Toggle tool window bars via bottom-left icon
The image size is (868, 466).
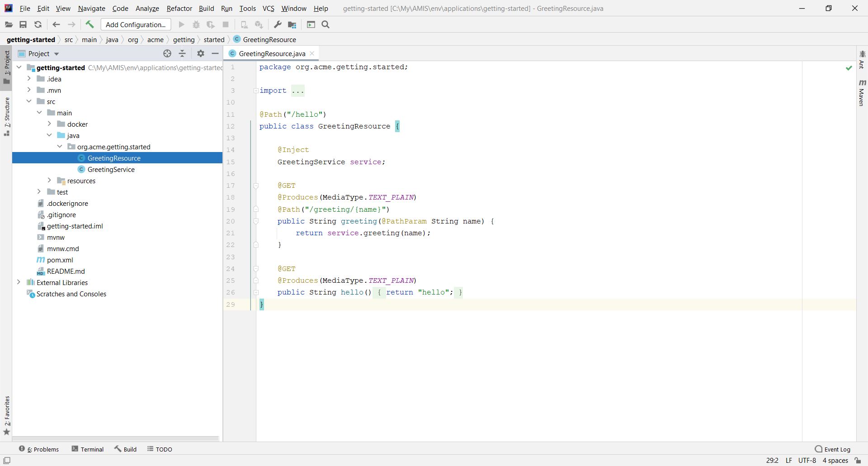7,461
